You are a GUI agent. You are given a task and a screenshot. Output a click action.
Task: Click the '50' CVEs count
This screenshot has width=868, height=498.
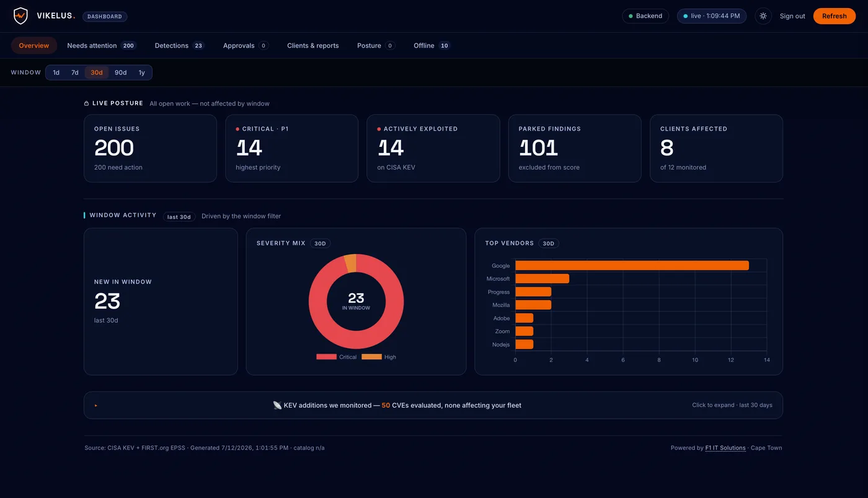pos(386,405)
